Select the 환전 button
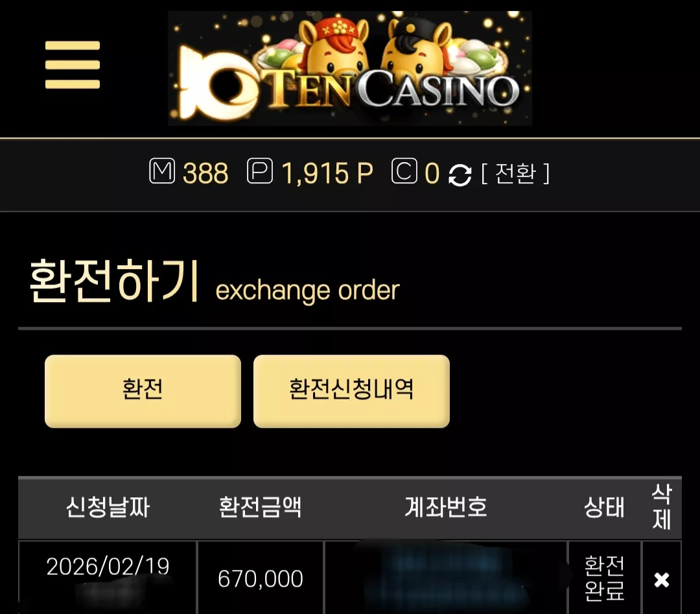This screenshot has width=700, height=614. pos(143,391)
